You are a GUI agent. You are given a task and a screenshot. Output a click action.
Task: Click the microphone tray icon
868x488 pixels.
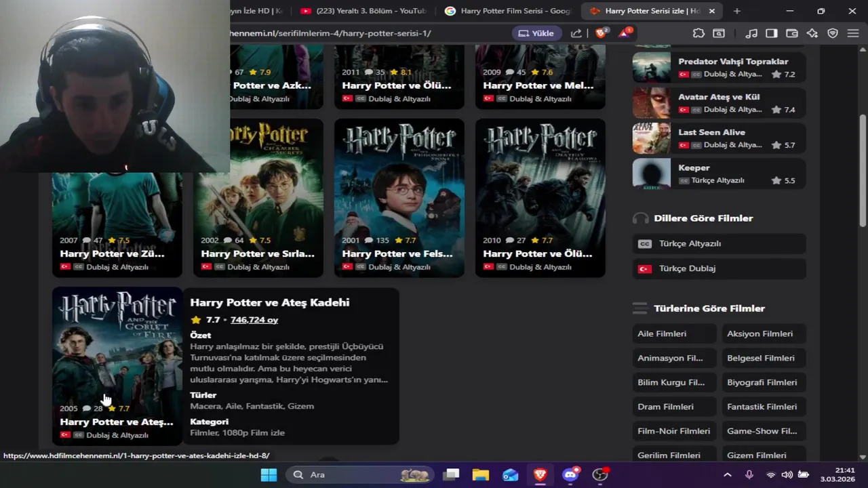click(749, 474)
